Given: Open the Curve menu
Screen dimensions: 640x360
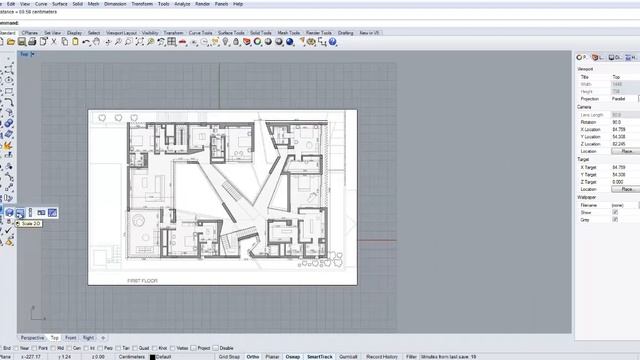Looking at the screenshot, I should (41, 4).
